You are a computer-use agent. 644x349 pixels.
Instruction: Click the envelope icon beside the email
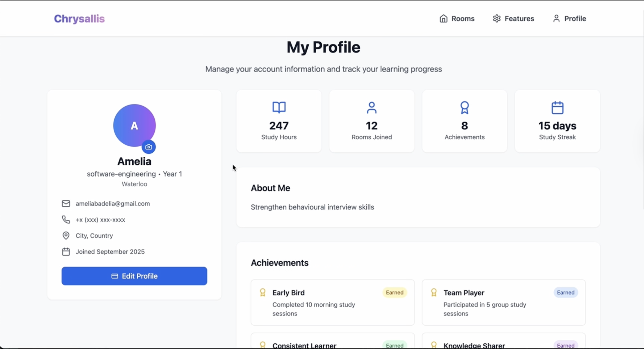point(66,203)
